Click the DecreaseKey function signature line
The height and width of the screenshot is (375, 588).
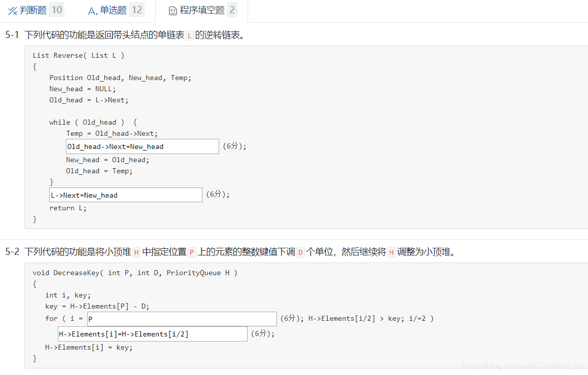pyautogui.click(x=135, y=273)
